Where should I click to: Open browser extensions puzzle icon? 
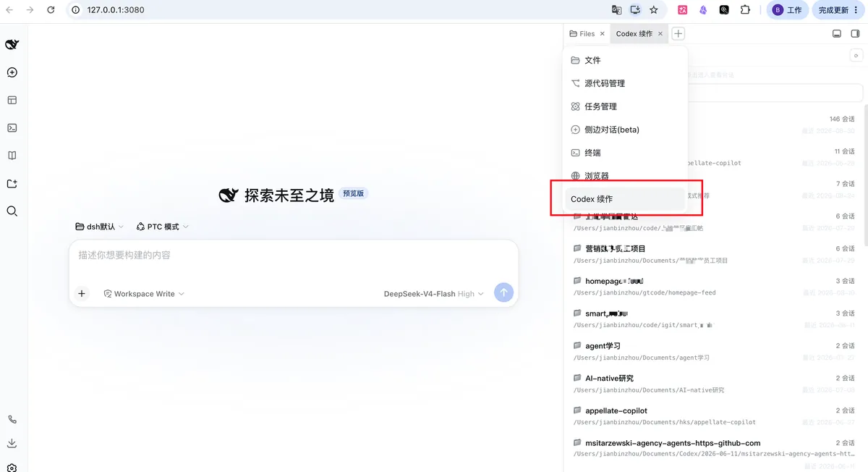point(745,10)
